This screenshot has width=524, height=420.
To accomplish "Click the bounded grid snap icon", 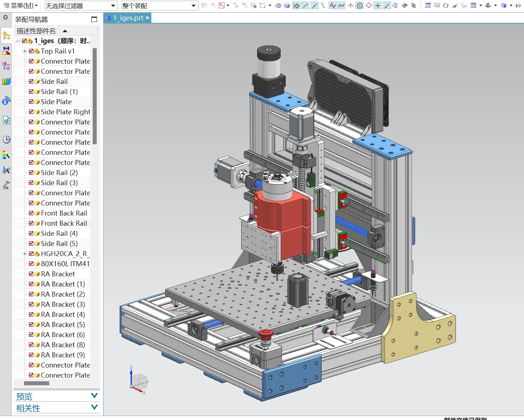I will tap(414, 5).
